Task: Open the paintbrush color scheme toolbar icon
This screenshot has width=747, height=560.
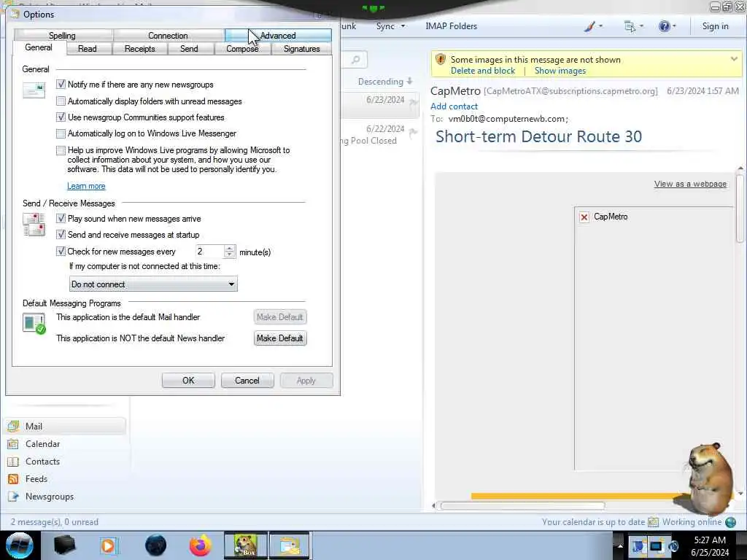Action: tap(589, 26)
